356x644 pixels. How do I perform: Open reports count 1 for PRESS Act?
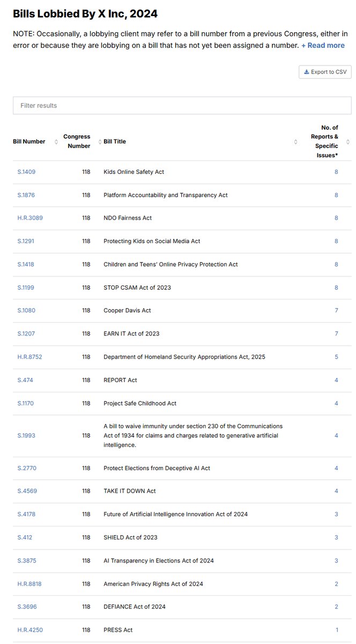coord(337,630)
